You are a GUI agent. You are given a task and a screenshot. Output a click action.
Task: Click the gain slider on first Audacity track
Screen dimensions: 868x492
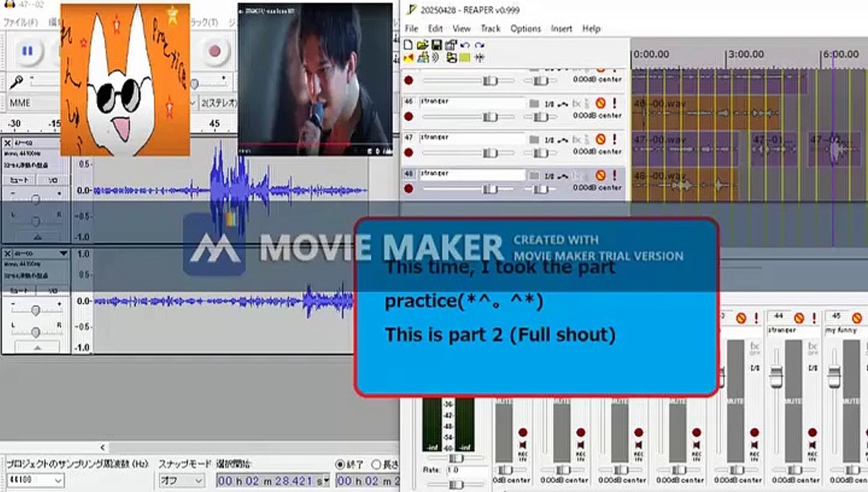(x=36, y=199)
